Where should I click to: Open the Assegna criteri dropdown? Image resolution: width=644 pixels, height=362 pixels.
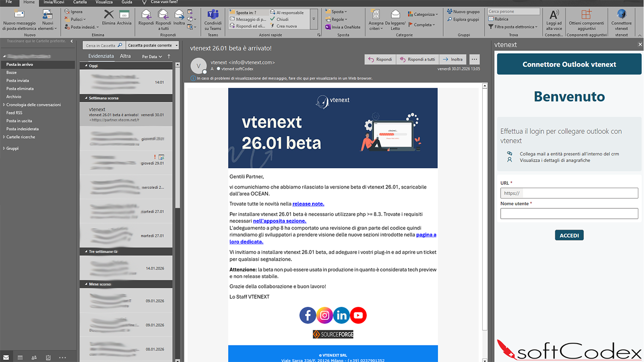coord(376,19)
